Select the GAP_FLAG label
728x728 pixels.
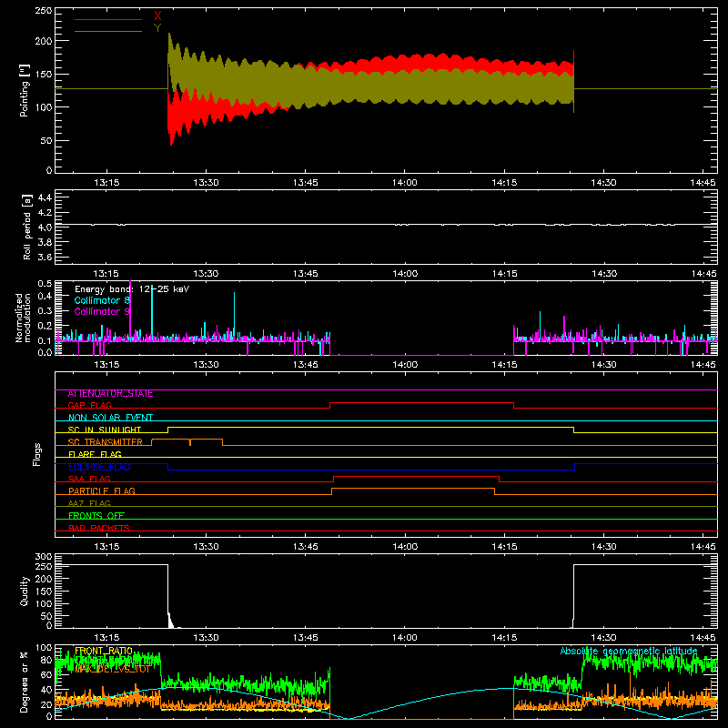[x=89, y=405]
